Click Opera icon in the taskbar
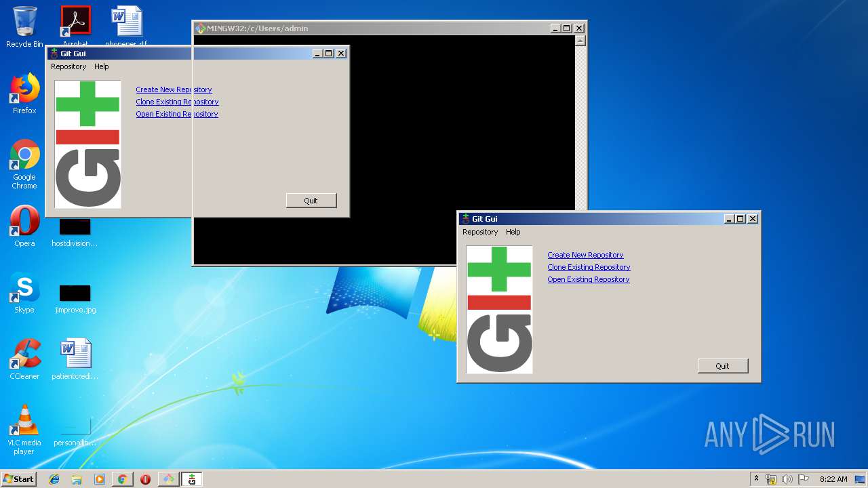The height and width of the screenshot is (488, 868). click(x=145, y=479)
